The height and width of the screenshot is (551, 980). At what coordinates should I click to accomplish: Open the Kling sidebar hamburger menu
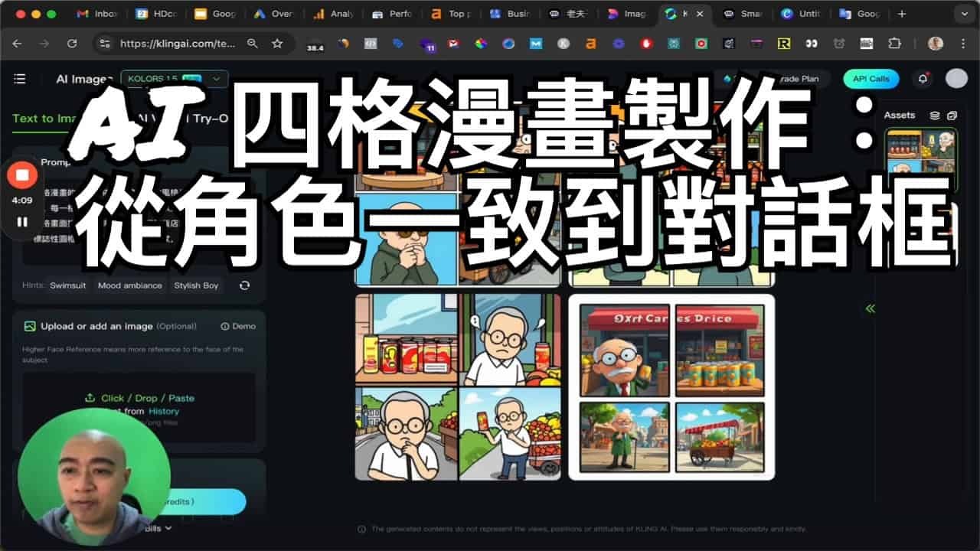coord(20,79)
